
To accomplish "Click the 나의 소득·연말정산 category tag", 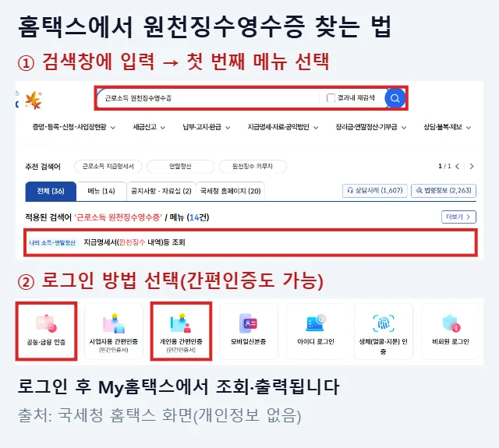I will 52,243.
